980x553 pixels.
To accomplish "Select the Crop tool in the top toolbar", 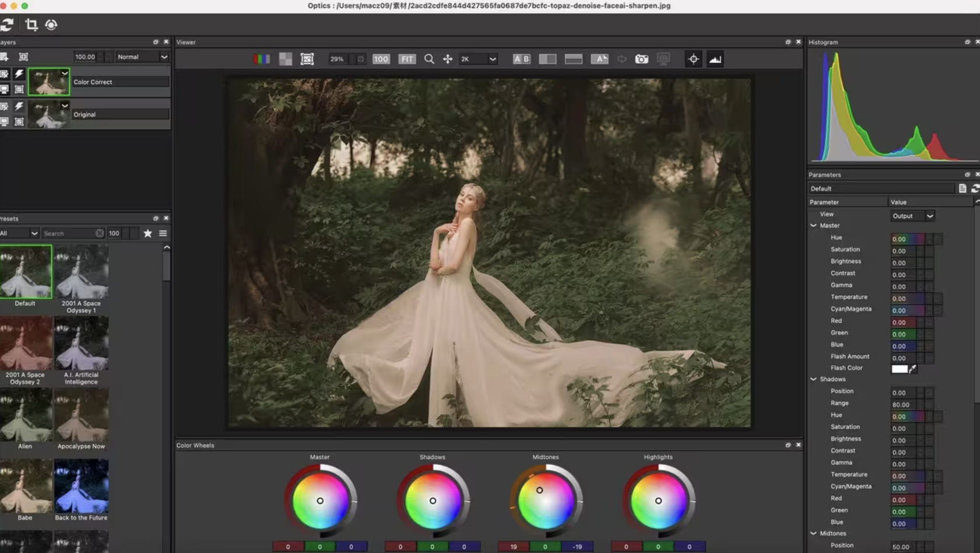I will [x=31, y=24].
